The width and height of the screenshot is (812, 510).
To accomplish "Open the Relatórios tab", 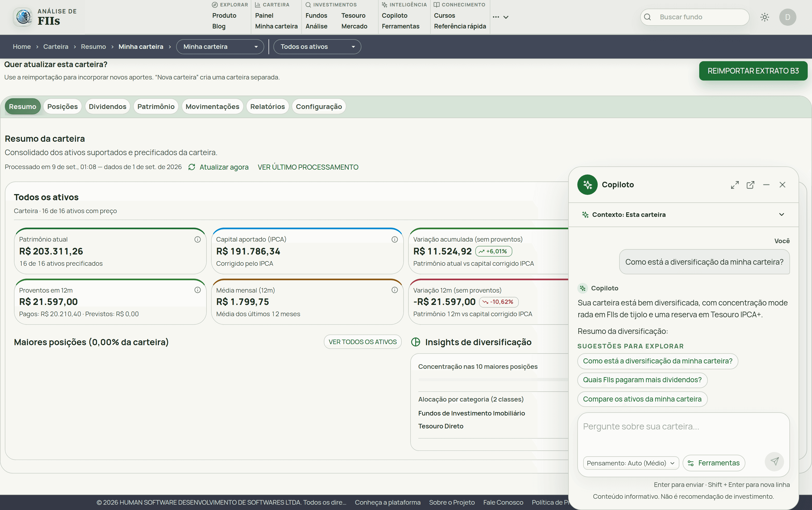I will pos(267,107).
